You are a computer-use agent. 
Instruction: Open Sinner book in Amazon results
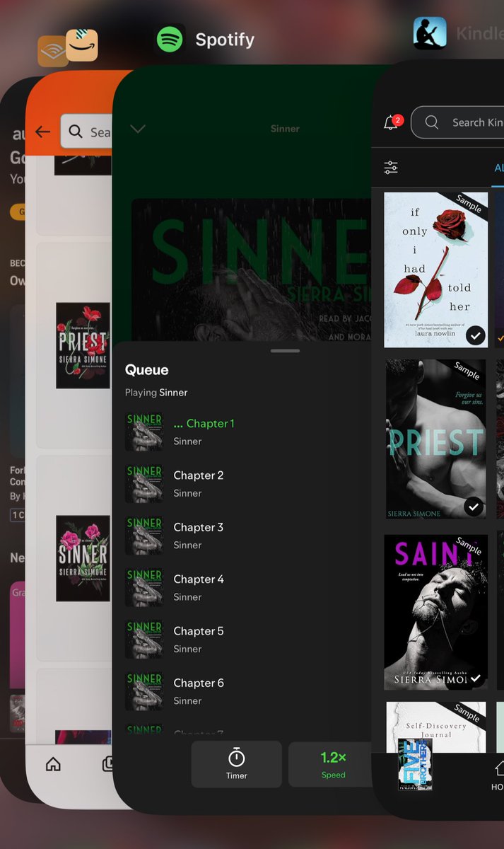coord(83,558)
